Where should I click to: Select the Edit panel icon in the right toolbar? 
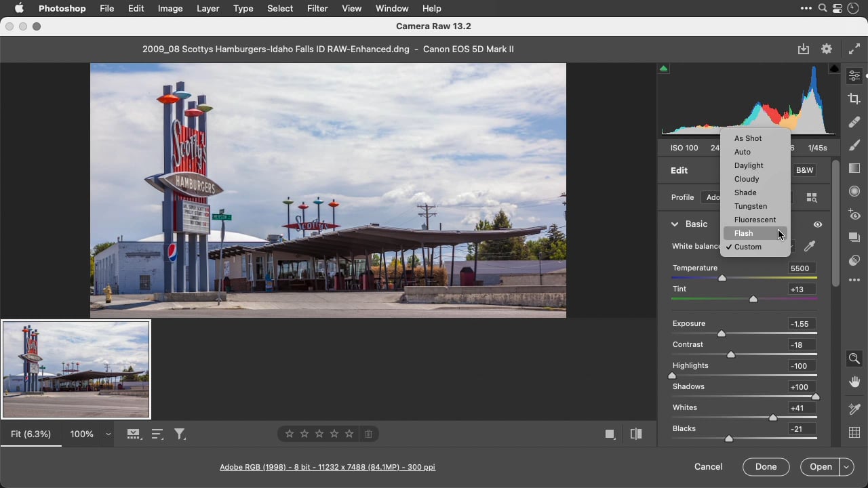[854, 75]
